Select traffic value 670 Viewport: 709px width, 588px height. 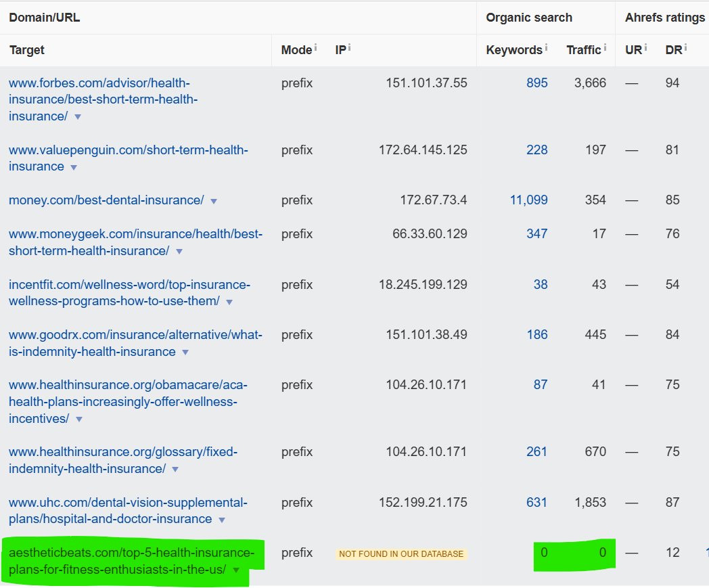(x=595, y=452)
